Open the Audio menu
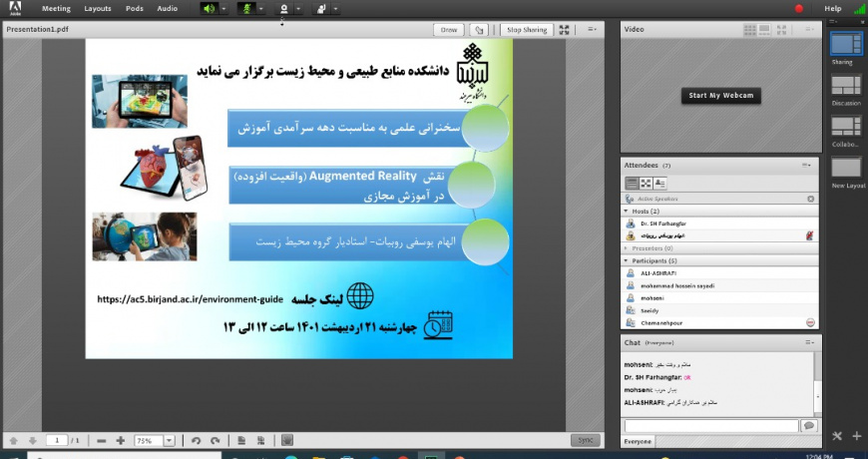 168,8
